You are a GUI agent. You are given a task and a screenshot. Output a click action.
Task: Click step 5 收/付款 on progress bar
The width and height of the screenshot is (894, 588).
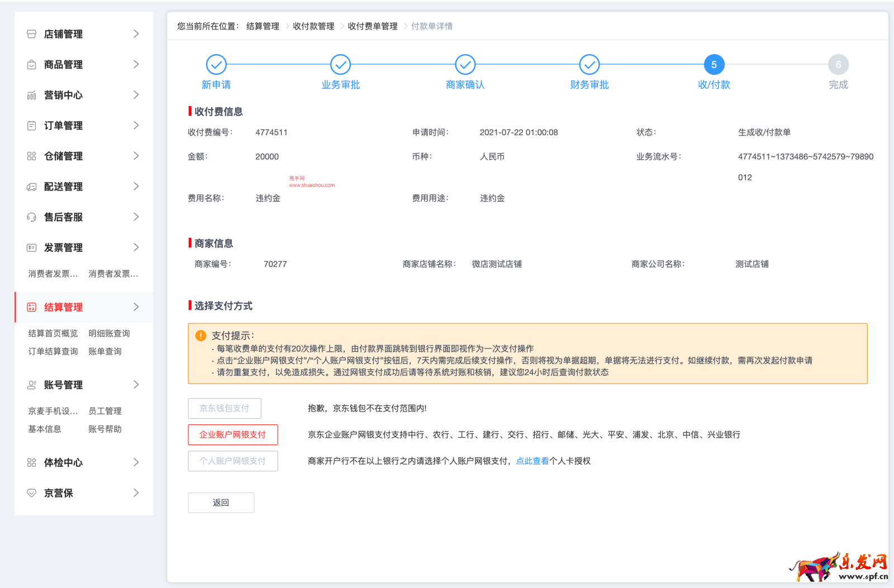pyautogui.click(x=714, y=64)
